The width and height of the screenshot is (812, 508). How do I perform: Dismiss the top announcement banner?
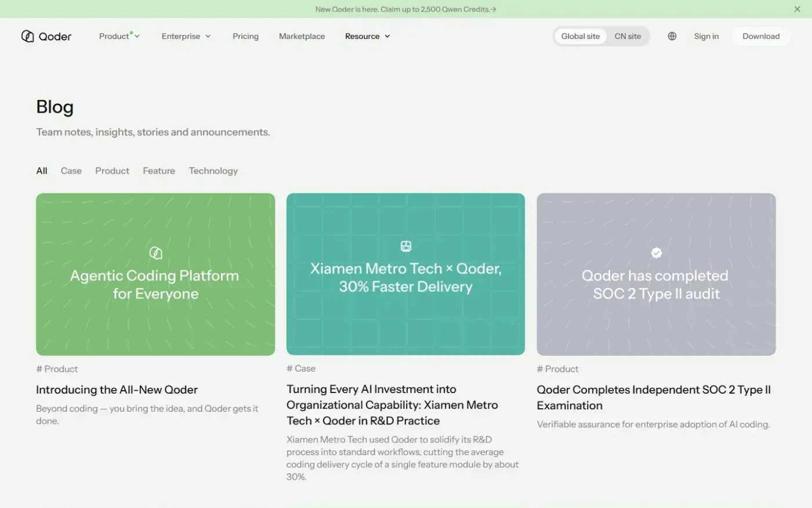(x=797, y=9)
